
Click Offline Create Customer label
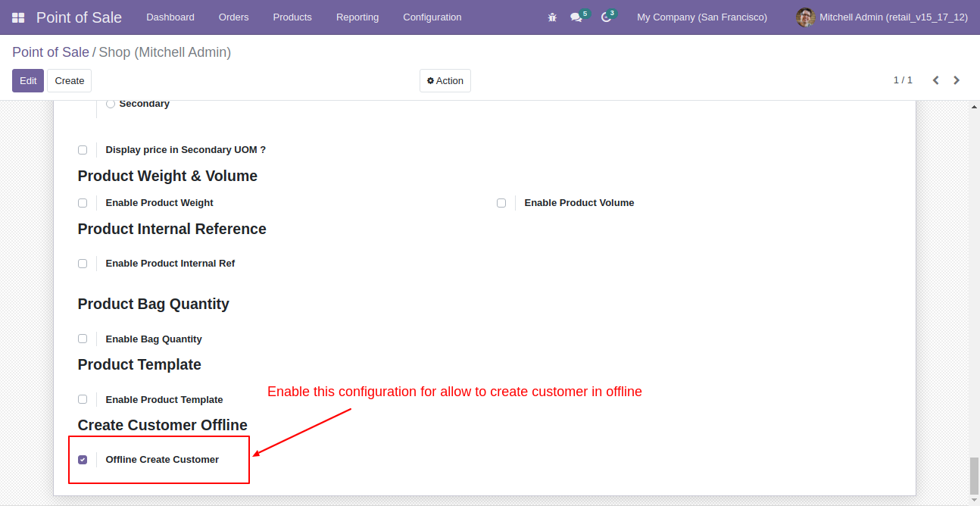162,460
